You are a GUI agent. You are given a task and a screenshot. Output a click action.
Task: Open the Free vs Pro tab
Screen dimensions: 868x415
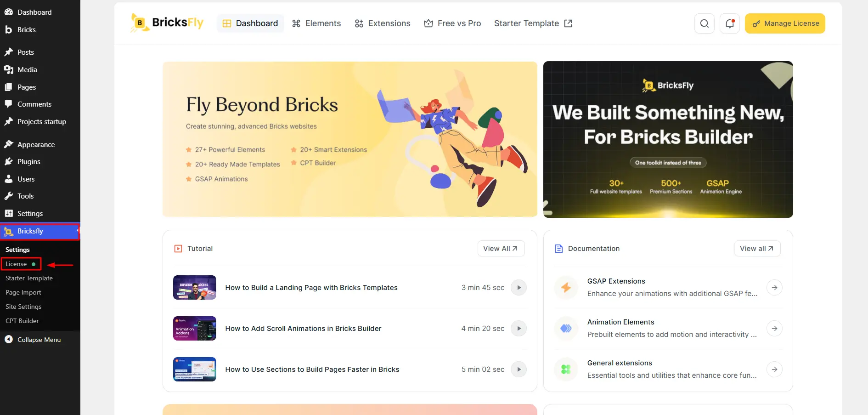coord(452,23)
